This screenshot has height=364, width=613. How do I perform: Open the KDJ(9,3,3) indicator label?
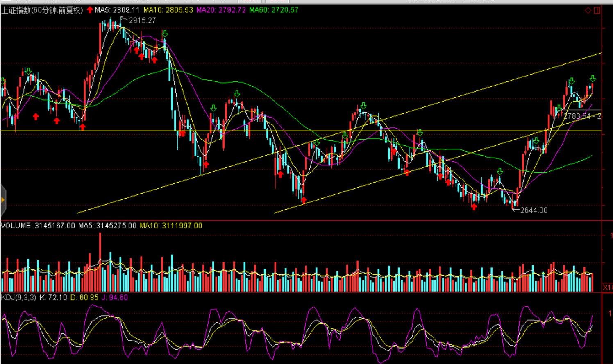click(x=19, y=298)
